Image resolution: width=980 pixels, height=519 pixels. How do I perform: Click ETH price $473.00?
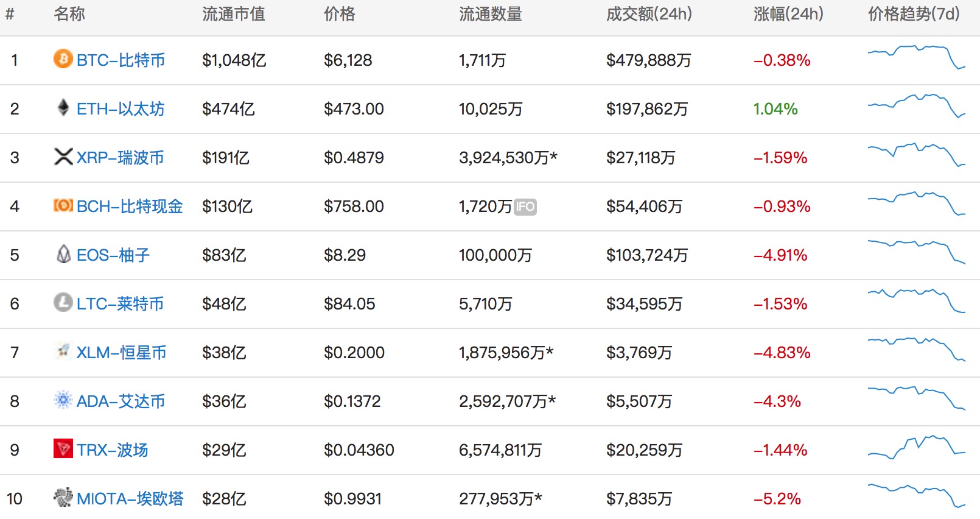pos(354,109)
